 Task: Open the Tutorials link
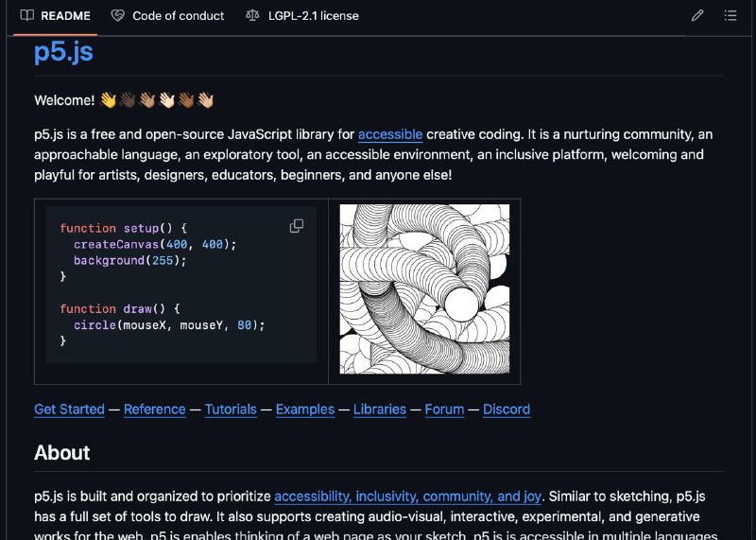coord(231,409)
